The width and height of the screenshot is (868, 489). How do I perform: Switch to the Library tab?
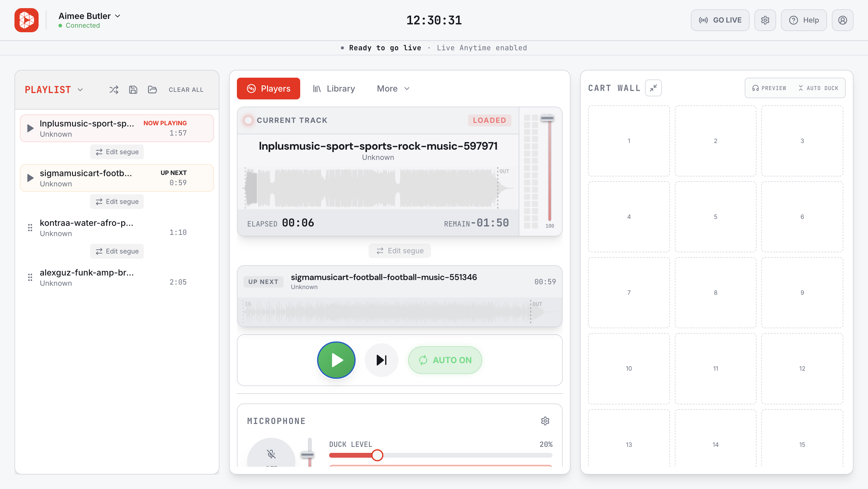pos(334,89)
